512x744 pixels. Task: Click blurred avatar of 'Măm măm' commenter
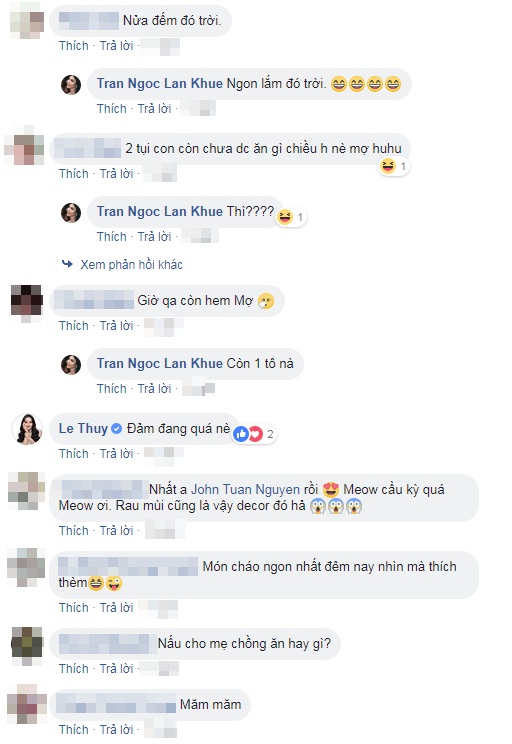[x=27, y=704]
